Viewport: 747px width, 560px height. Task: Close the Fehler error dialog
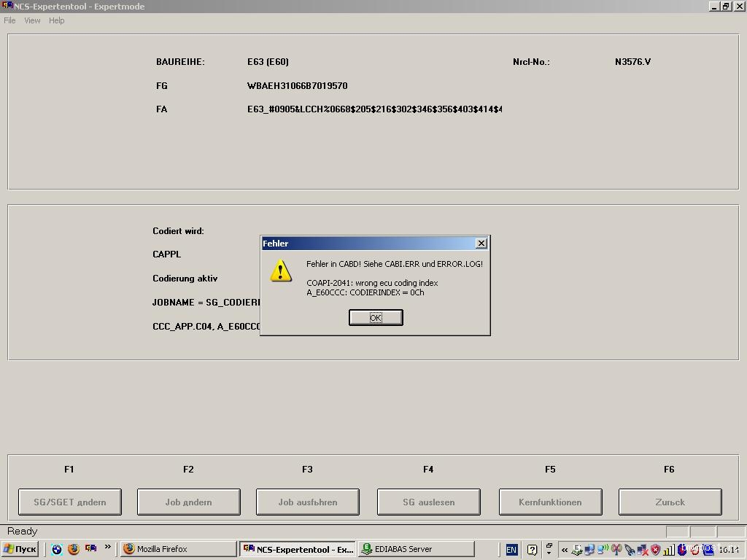pos(481,243)
